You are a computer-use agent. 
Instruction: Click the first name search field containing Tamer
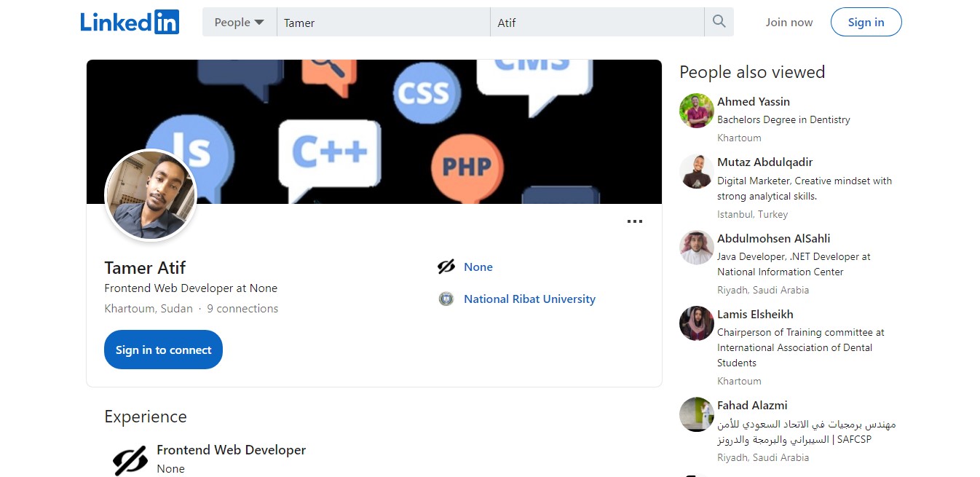[x=383, y=23]
